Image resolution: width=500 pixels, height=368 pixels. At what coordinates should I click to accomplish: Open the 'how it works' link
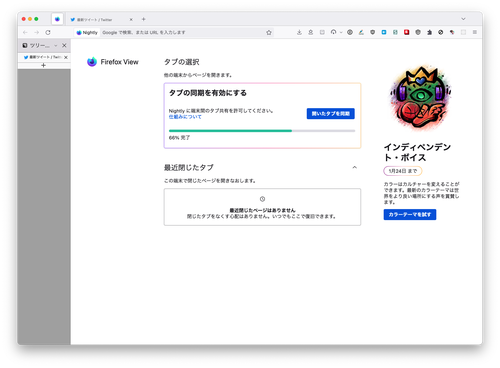point(185,117)
